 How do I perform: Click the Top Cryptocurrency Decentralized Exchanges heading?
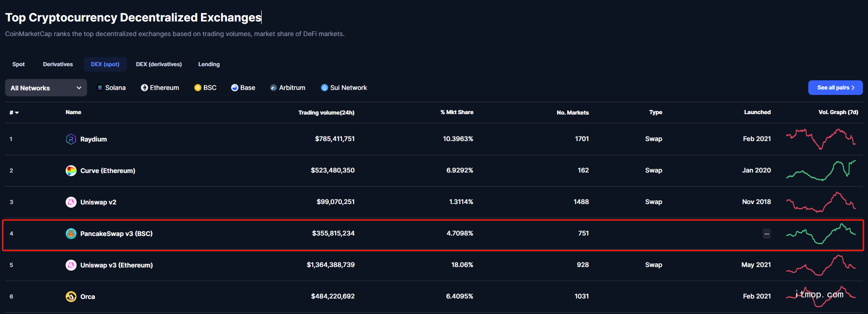coord(133,17)
